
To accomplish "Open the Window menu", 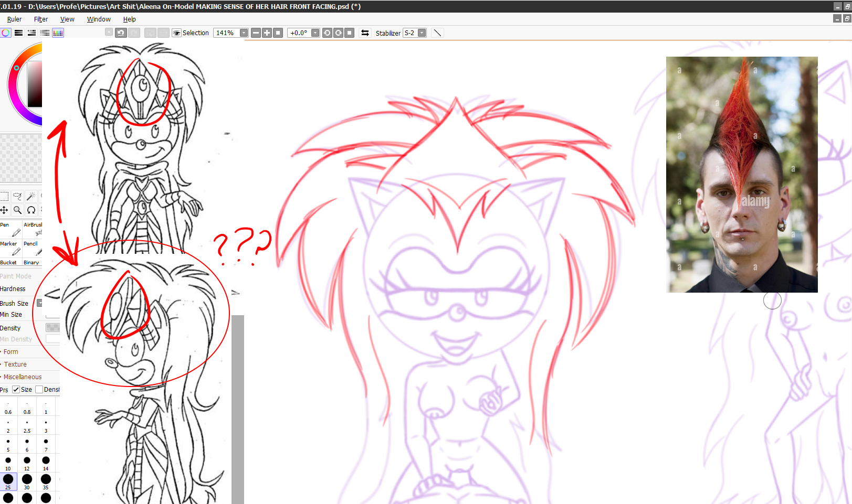I will (x=99, y=19).
